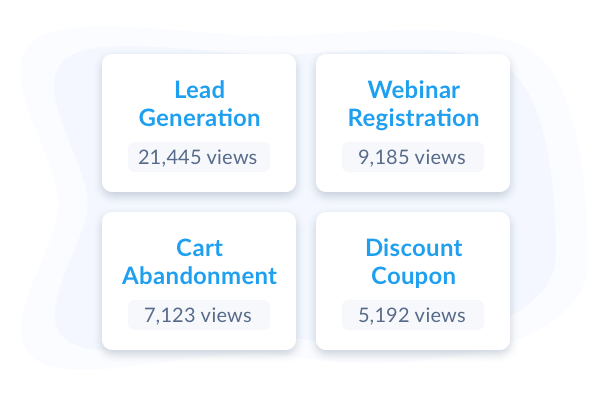Viewport: 600px width, 400px height.
Task: Click the 21,445 views badge
Action: [199, 157]
